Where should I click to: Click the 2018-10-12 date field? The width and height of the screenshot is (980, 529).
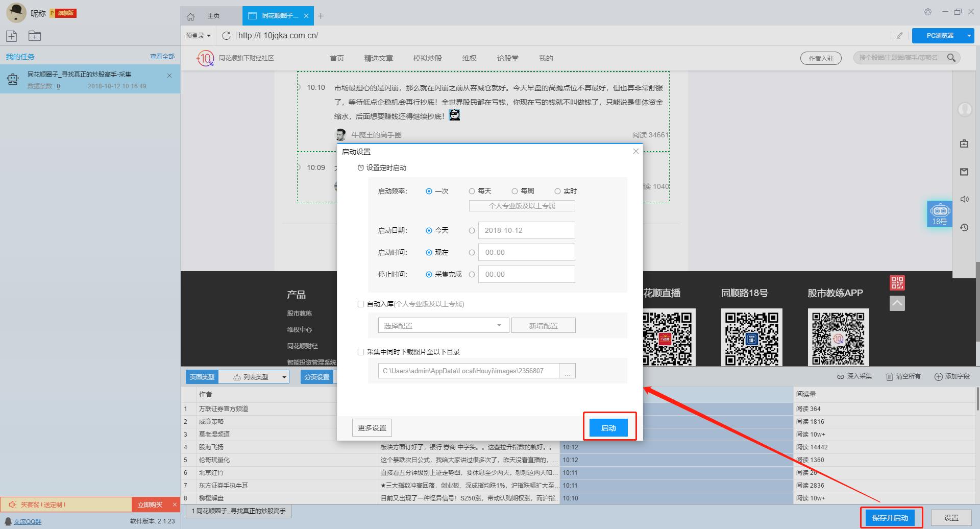(x=526, y=230)
